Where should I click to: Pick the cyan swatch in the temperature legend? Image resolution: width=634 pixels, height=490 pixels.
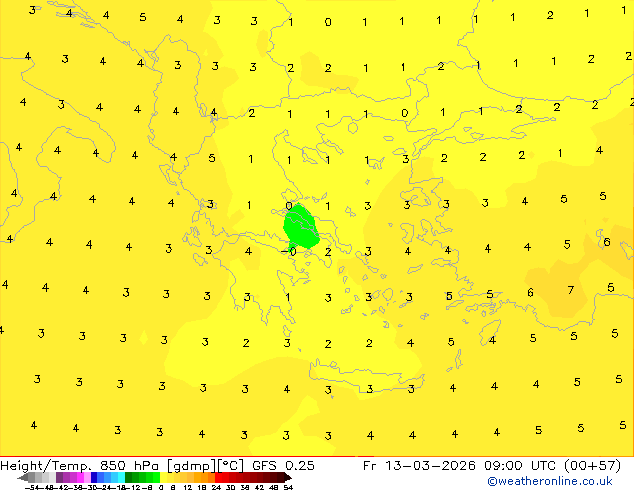[121, 477]
